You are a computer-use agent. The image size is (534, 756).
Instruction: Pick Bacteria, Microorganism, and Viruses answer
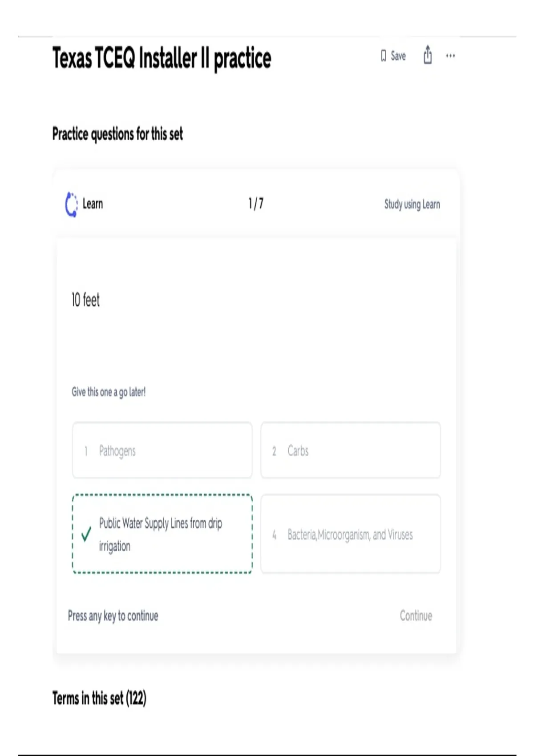point(350,534)
